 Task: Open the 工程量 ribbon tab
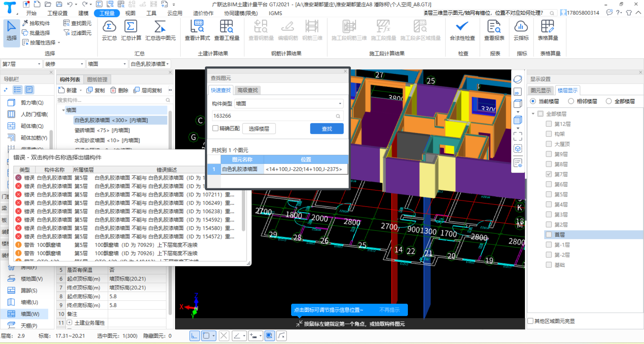[107, 13]
